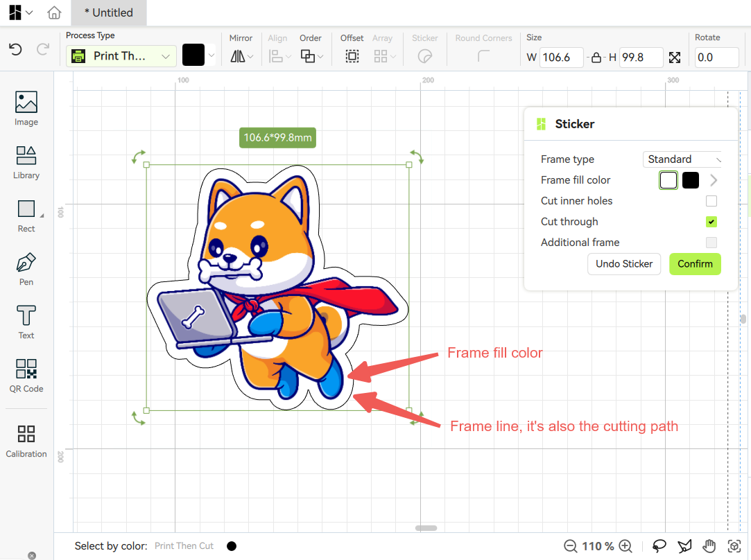Image resolution: width=751 pixels, height=560 pixels.
Task: Select the Offset tool
Action: pyautogui.click(x=352, y=56)
